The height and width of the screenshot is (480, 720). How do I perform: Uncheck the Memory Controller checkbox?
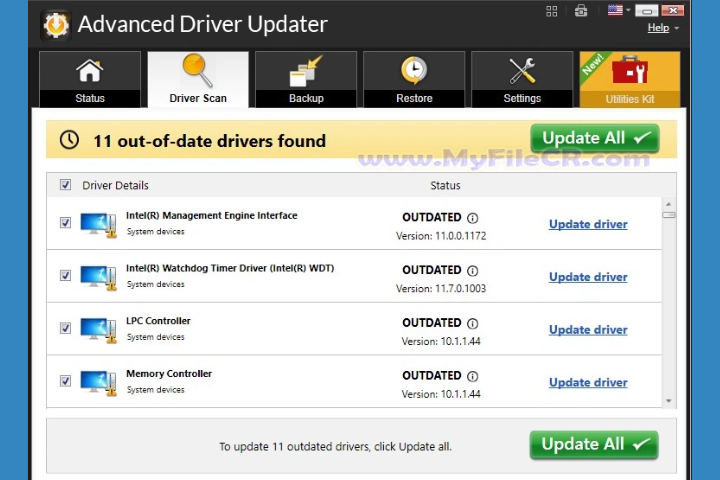pos(65,381)
